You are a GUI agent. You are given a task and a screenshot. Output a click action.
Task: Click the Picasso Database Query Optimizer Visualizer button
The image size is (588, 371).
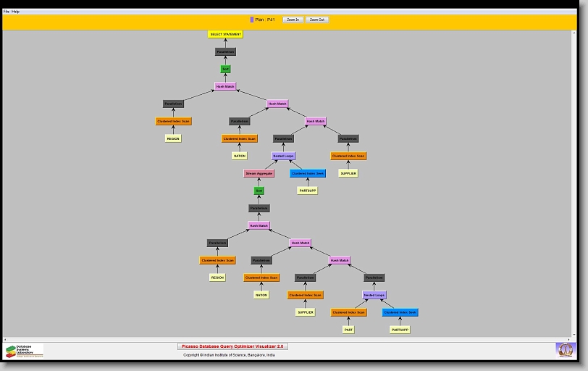(x=232, y=346)
